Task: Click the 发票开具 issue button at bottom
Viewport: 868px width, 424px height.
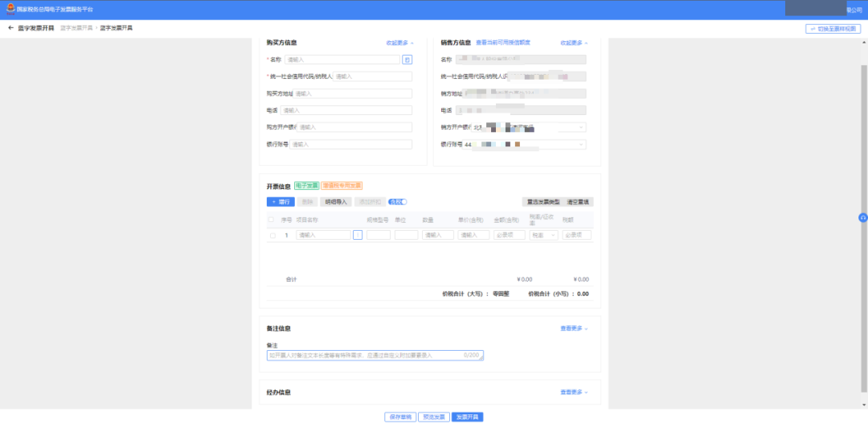Action: (466, 417)
